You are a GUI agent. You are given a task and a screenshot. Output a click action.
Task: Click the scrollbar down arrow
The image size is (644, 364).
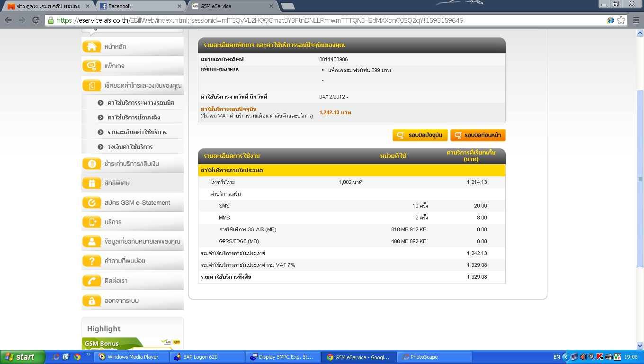[x=640, y=345]
